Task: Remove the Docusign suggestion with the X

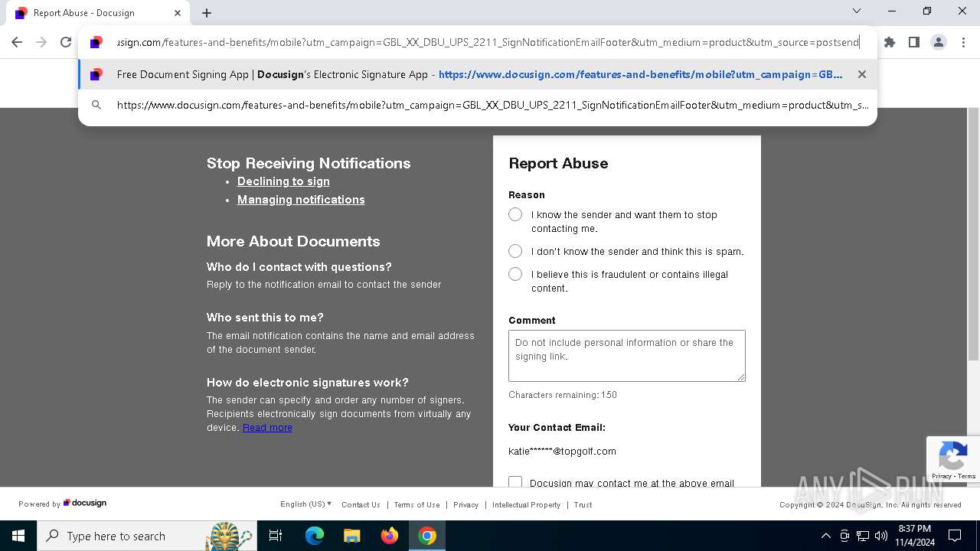Action: pos(862,74)
